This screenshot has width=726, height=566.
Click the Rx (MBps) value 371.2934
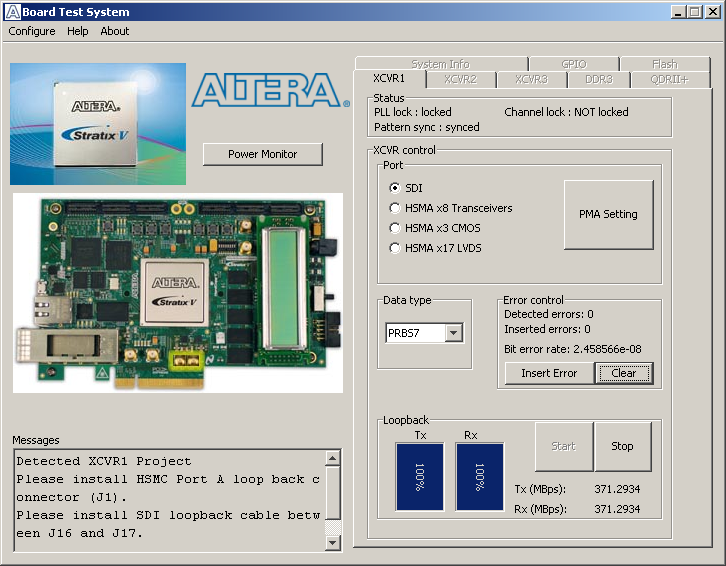pyautogui.click(x=617, y=509)
